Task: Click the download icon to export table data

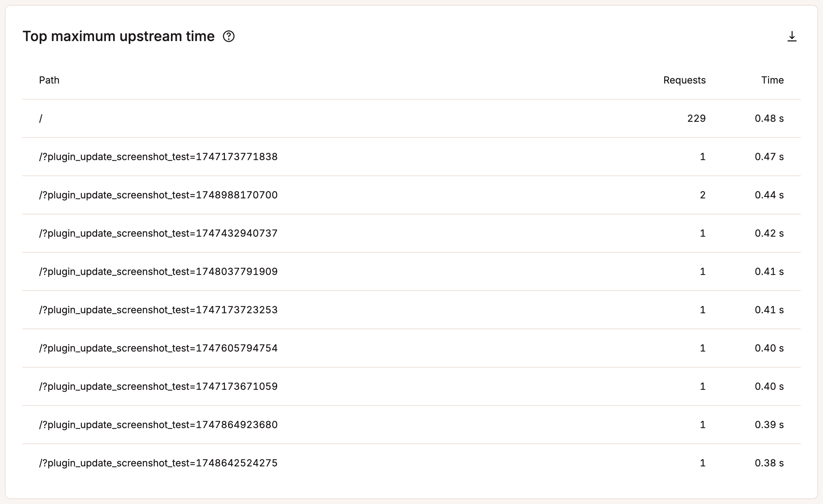Action: [x=793, y=37]
